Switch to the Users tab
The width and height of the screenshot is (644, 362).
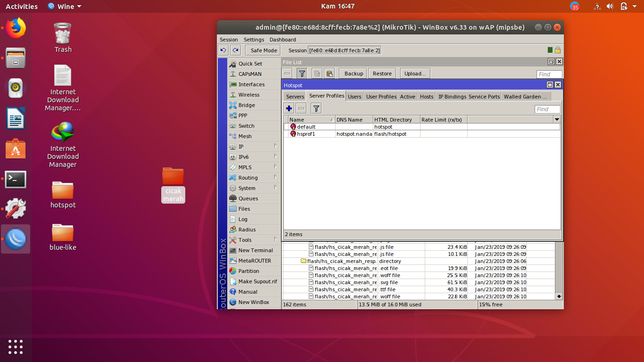tap(355, 96)
